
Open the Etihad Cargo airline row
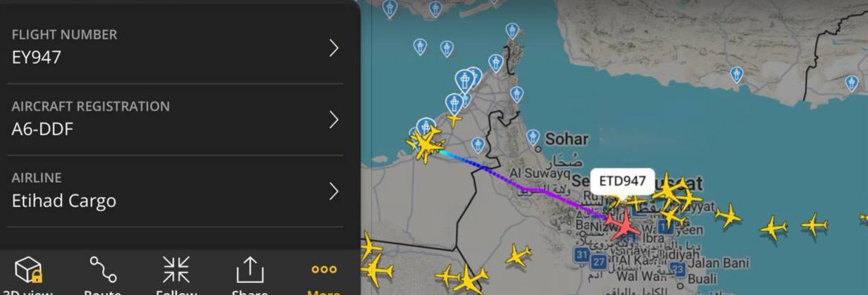(x=175, y=191)
